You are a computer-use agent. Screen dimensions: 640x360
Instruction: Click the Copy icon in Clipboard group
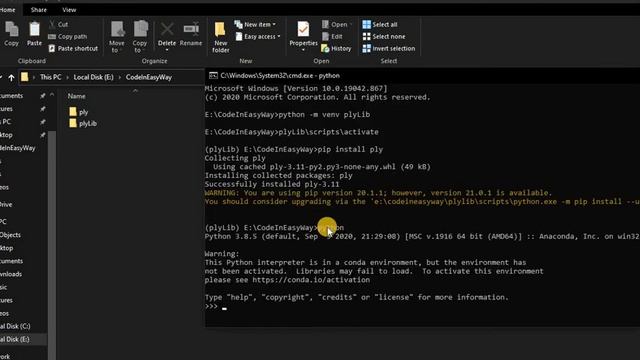[11, 30]
